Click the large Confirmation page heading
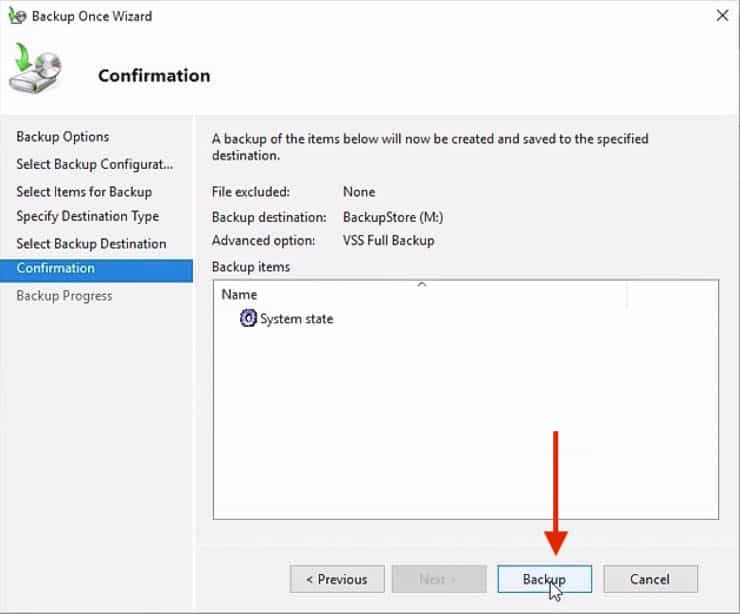The image size is (740, 614). (154, 76)
